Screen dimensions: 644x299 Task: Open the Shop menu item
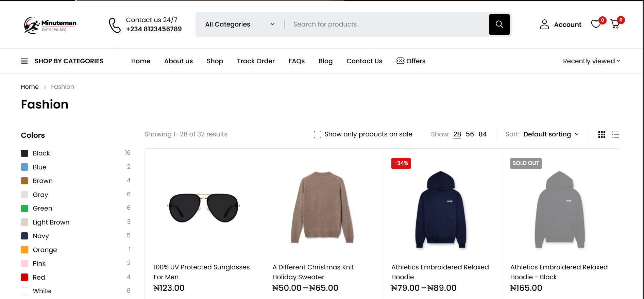point(215,61)
